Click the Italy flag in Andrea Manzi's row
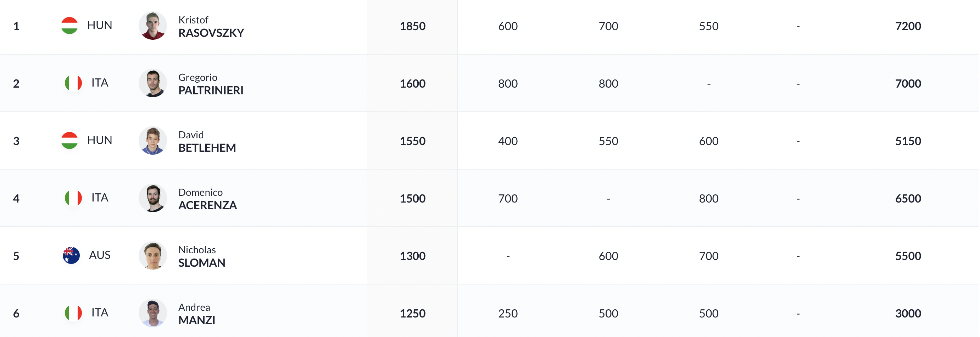The image size is (980, 337). click(73, 313)
